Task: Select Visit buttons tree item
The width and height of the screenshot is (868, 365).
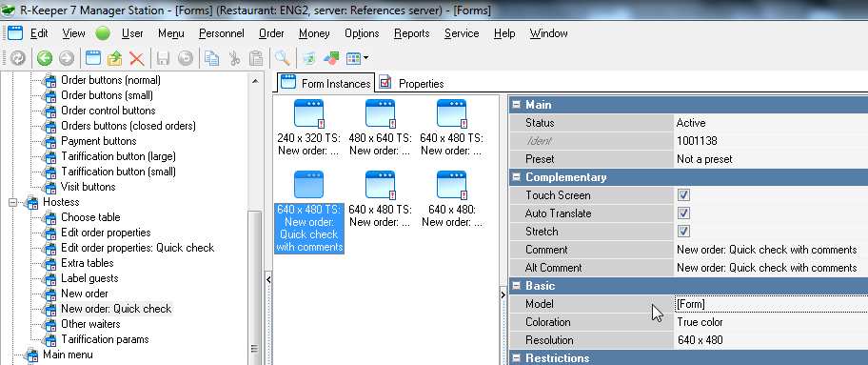Action: (88, 187)
